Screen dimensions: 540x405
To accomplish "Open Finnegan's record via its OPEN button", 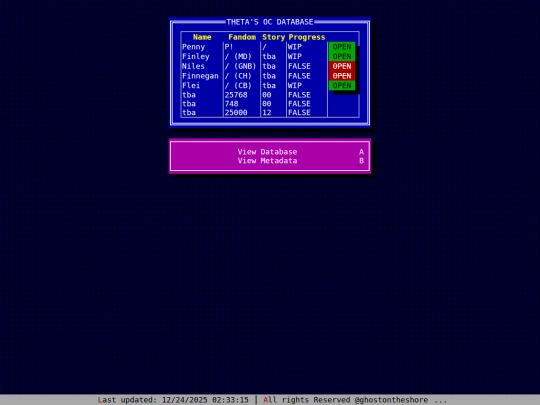I will pos(342,76).
